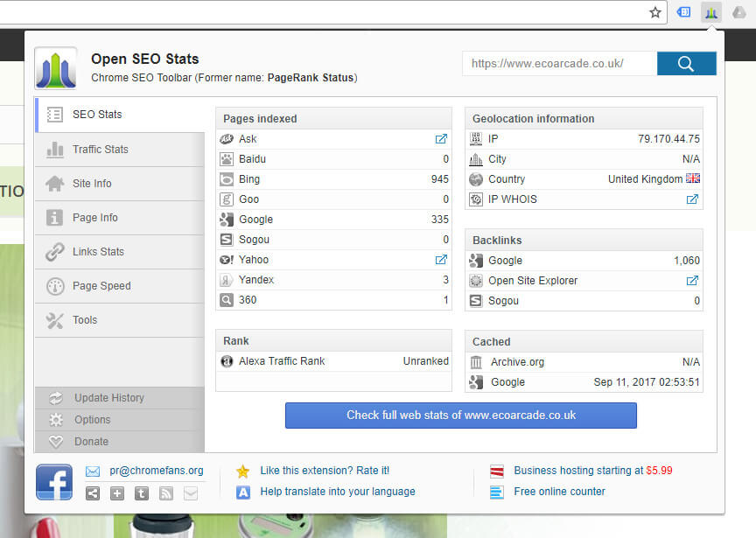756x538 pixels.
Task: Click the Goo icon in Pages indexed
Action: (227, 199)
